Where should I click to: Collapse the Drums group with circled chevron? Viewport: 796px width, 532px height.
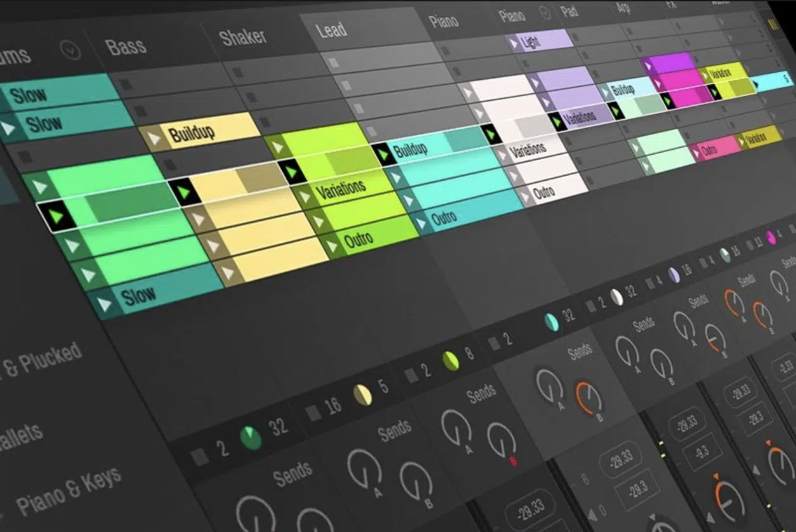click(x=70, y=49)
